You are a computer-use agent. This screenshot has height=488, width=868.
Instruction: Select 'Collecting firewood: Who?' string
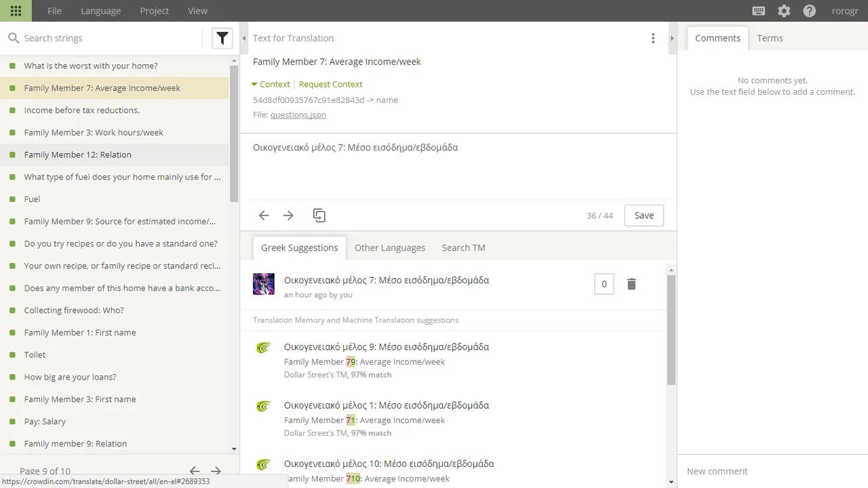(x=115, y=310)
